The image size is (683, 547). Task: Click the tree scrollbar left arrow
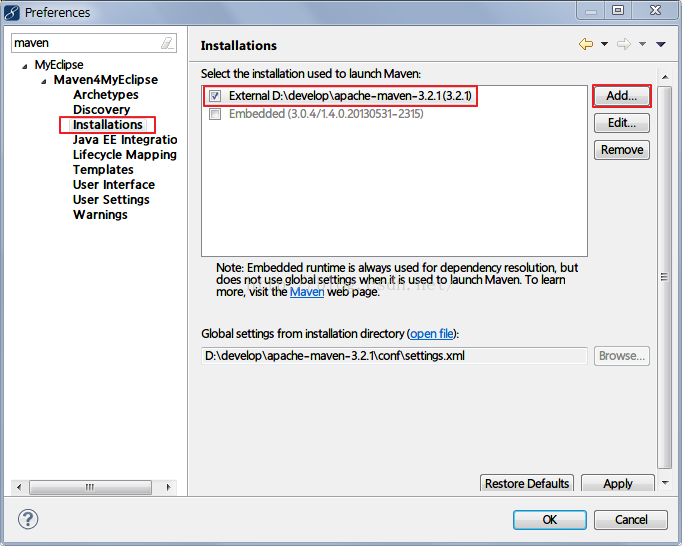[x=19, y=487]
